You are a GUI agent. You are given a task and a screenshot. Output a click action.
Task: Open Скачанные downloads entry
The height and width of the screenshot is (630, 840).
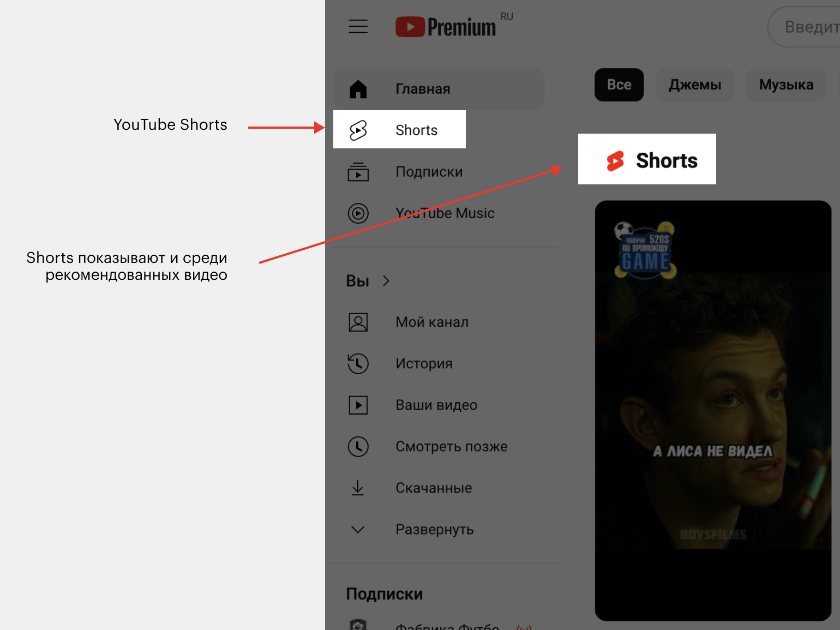439,488
